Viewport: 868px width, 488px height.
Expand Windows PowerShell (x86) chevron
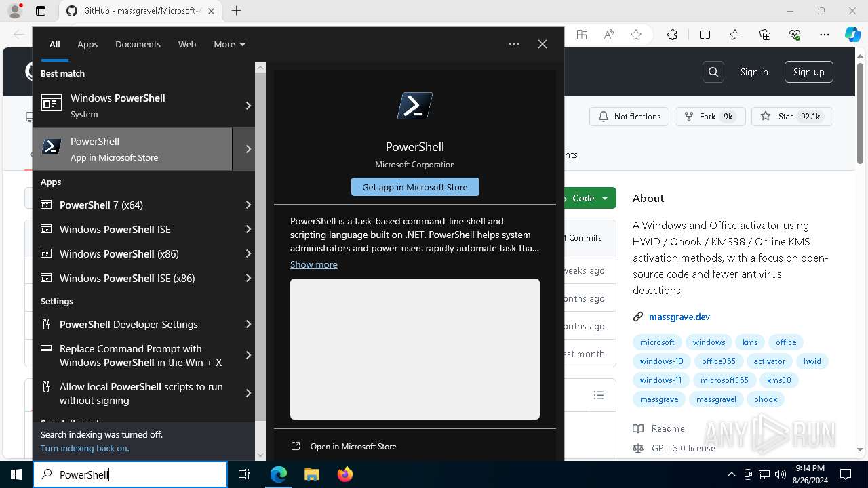pyautogui.click(x=248, y=253)
